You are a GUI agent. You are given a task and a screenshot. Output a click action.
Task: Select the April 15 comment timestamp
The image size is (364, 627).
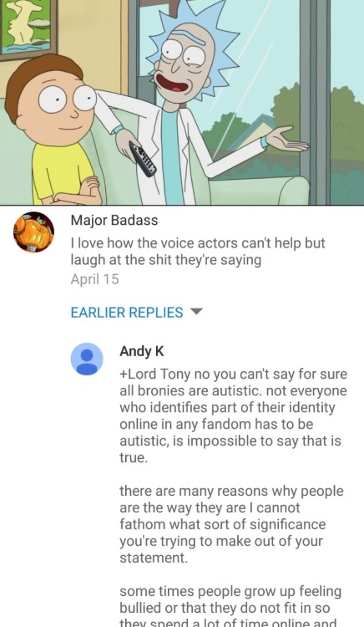tap(94, 279)
